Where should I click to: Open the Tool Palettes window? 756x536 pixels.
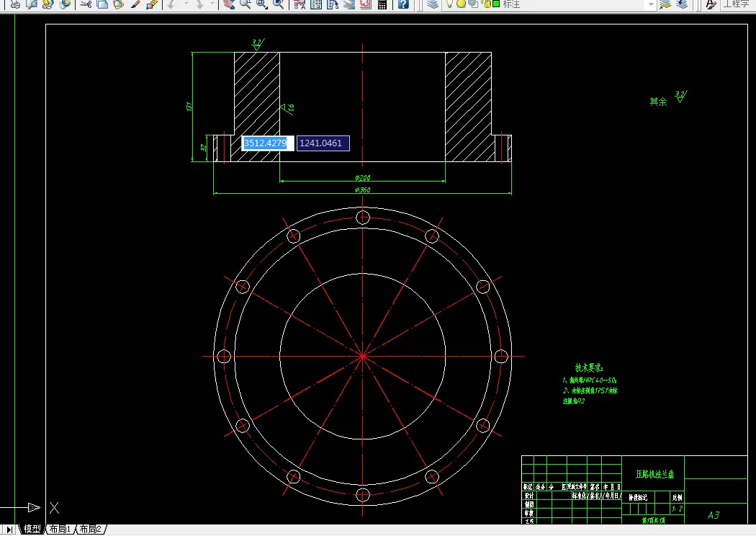point(333,4)
